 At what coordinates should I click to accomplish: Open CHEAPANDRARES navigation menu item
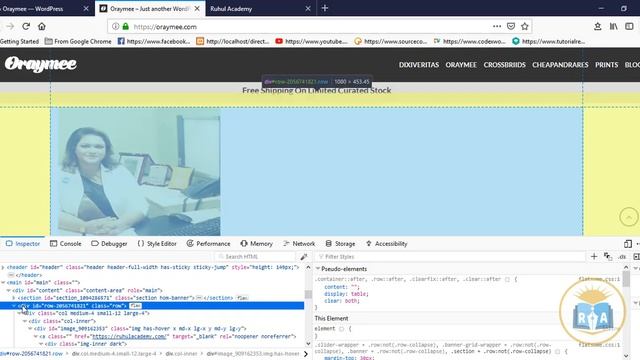pyautogui.click(x=560, y=65)
